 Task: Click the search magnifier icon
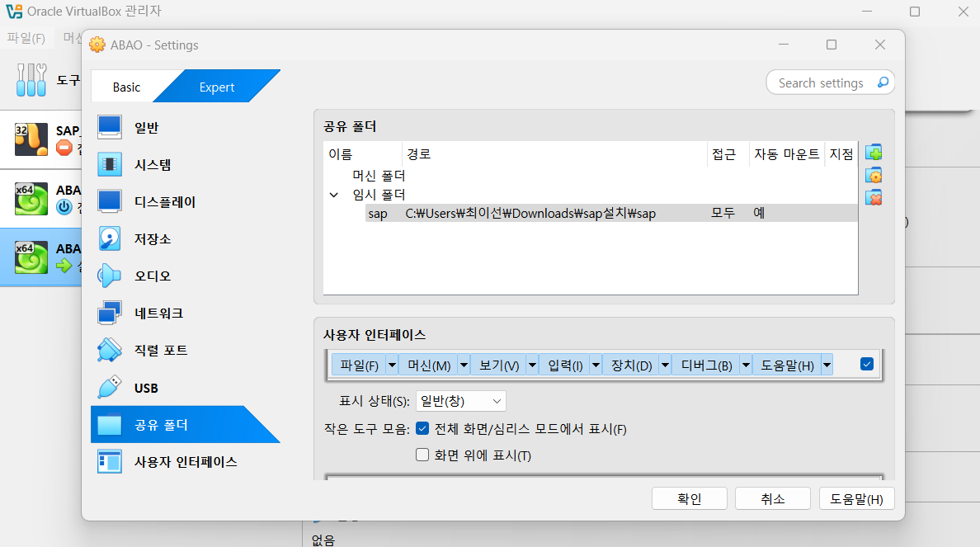click(x=883, y=83)
